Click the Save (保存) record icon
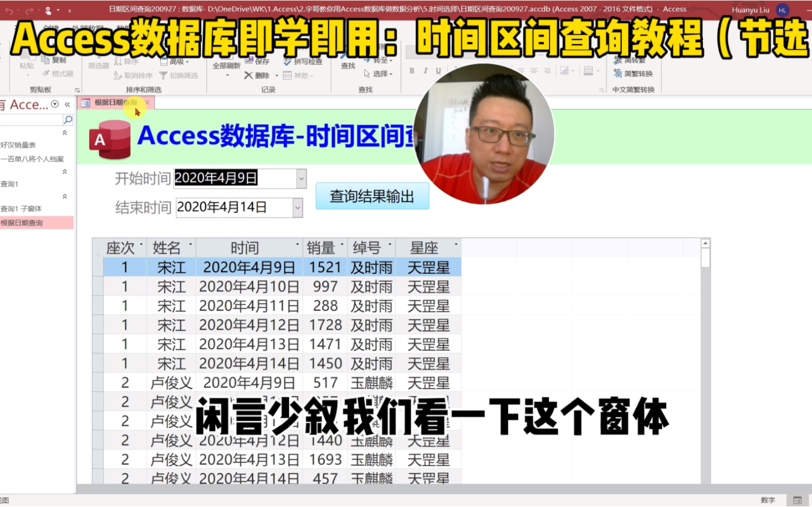 click(249, 61)
